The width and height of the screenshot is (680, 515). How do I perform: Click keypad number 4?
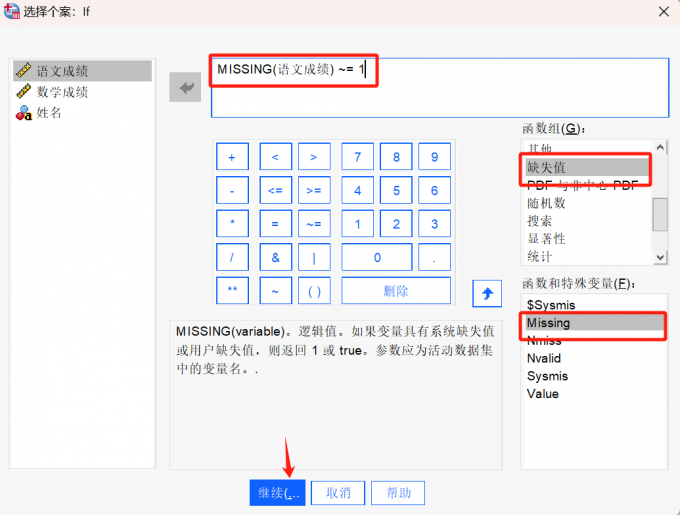357,190
